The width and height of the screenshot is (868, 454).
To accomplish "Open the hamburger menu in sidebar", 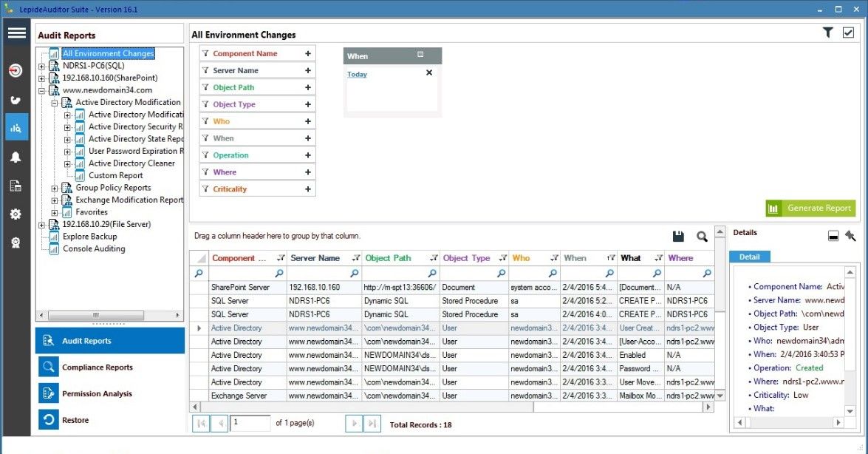I will click(x=16, y=33).
